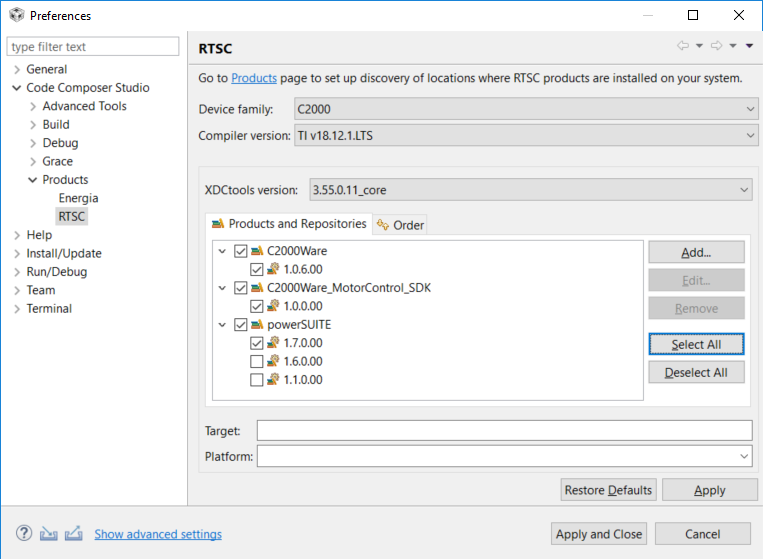Check the powerSUITE 1.1.0.00 version

click(x=257, y=380)
